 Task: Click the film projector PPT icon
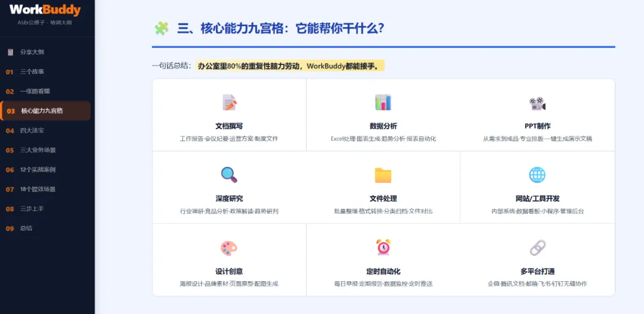[537, 104]
